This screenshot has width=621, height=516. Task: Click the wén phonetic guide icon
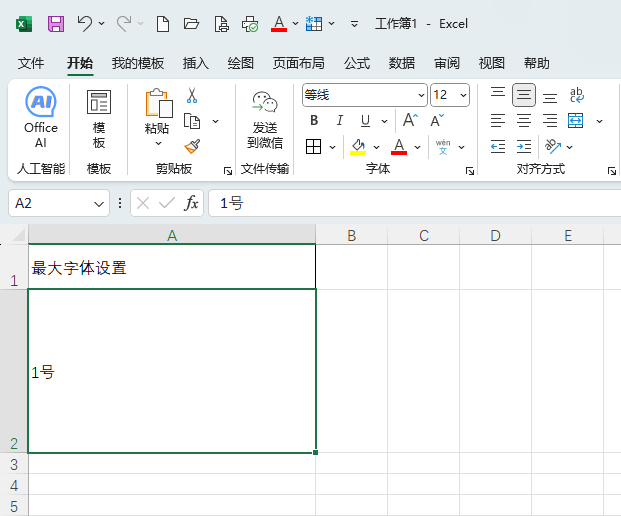pyautogui.click(x=443, y=147)
